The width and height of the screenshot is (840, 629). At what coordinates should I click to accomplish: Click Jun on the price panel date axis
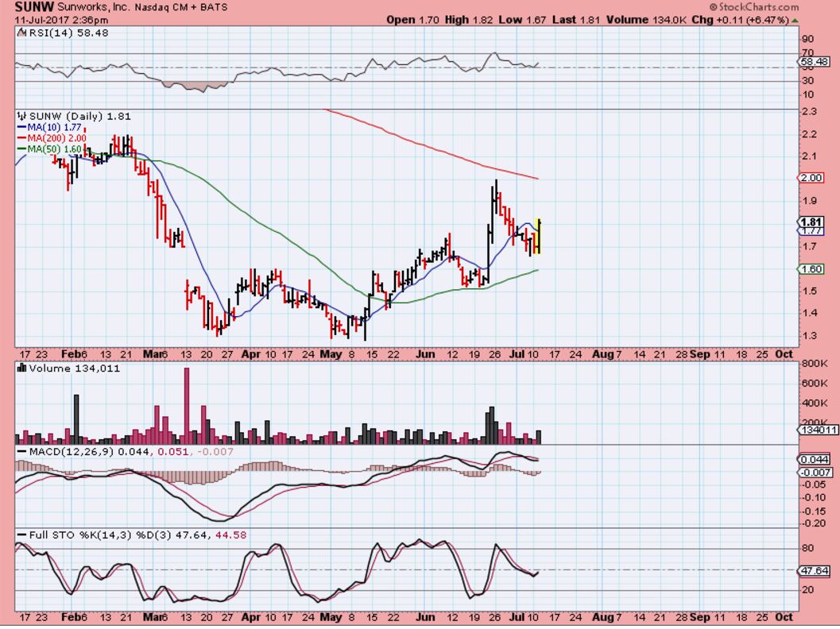point(425,354)
